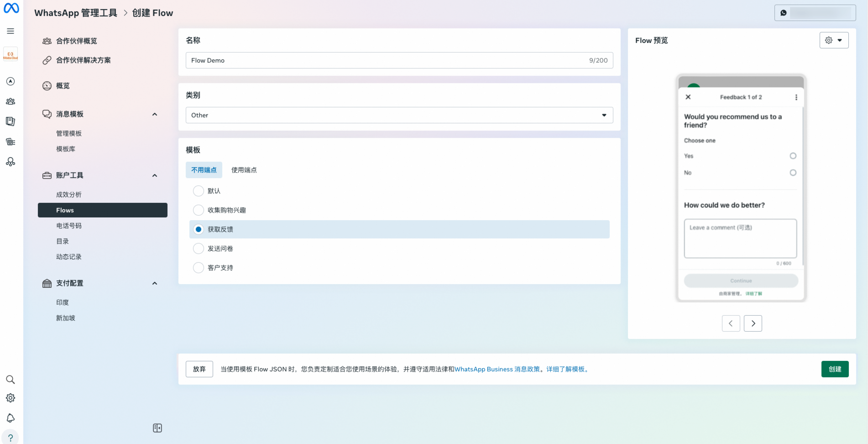Select the 发送问卷 template radio button
This screenshot has height=444, width=868.
click(199, 248)
